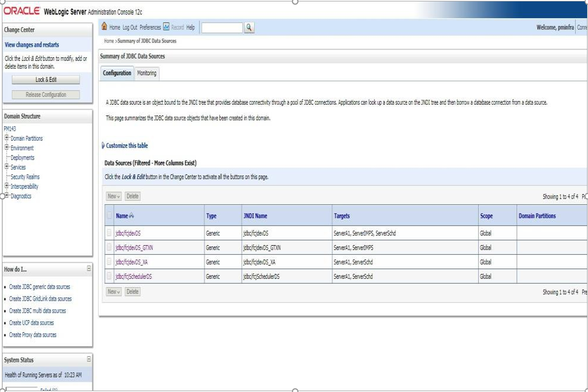
Task: Switch to the Monitoring tab
Action: point(146,73)
